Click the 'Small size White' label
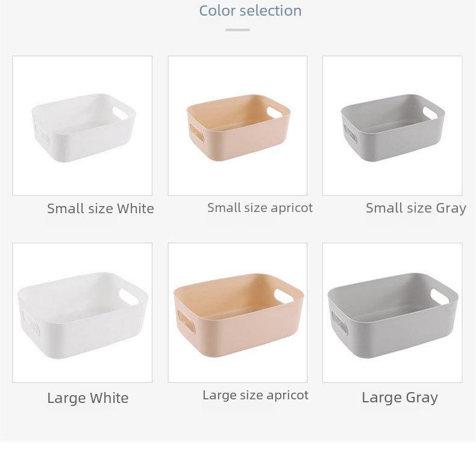476x471 pixels. 101,208
